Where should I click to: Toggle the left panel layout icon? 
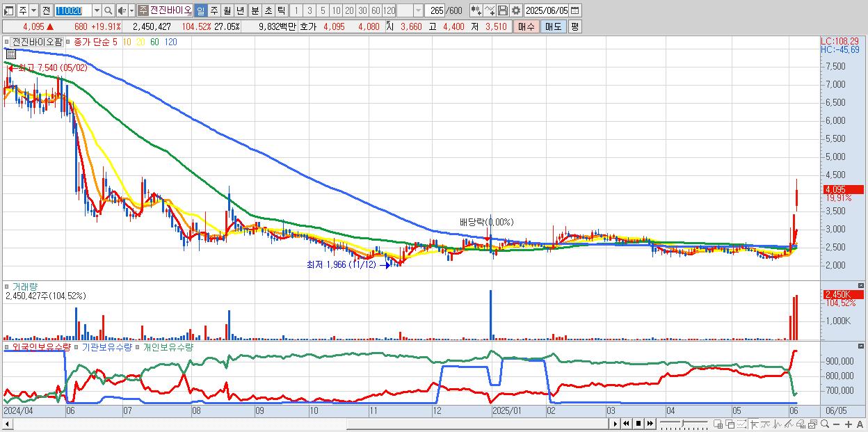click(9, 10)
